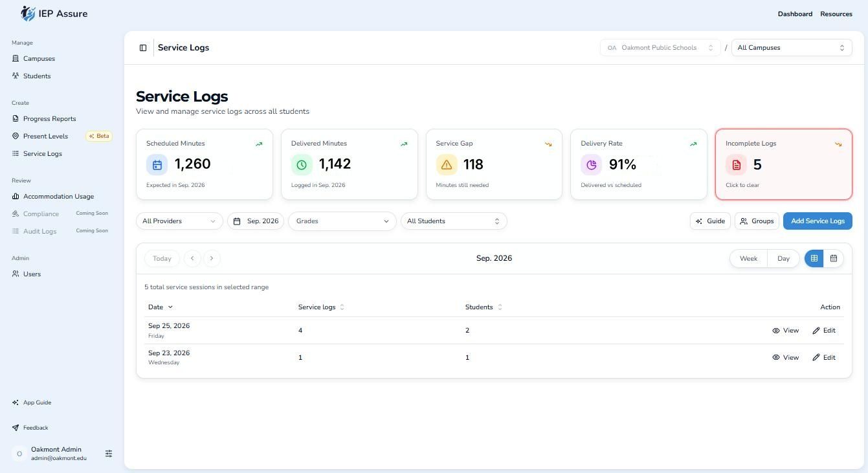Click the Delivery Rate pie chart icon

pyautogui.click(x=592, y=165)
